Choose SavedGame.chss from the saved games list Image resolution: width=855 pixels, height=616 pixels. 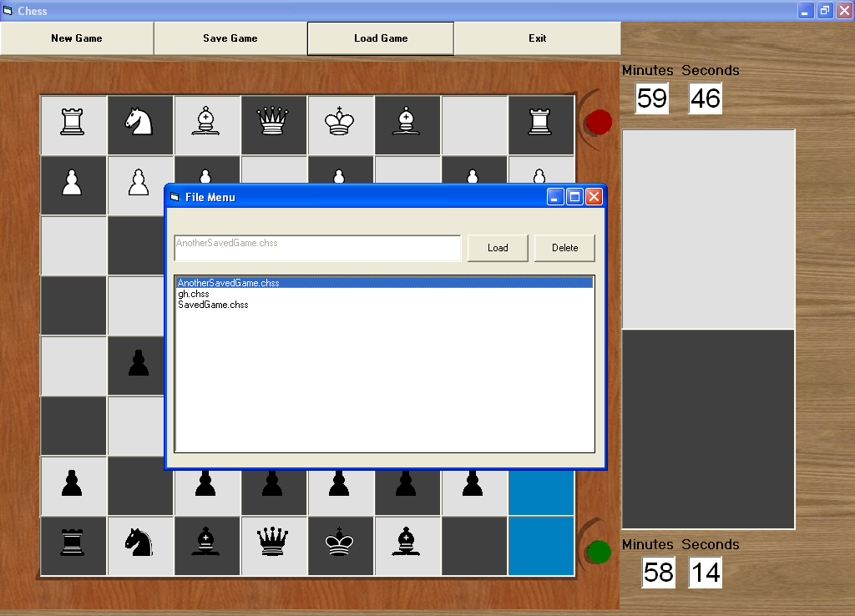[x=213, y=305]
